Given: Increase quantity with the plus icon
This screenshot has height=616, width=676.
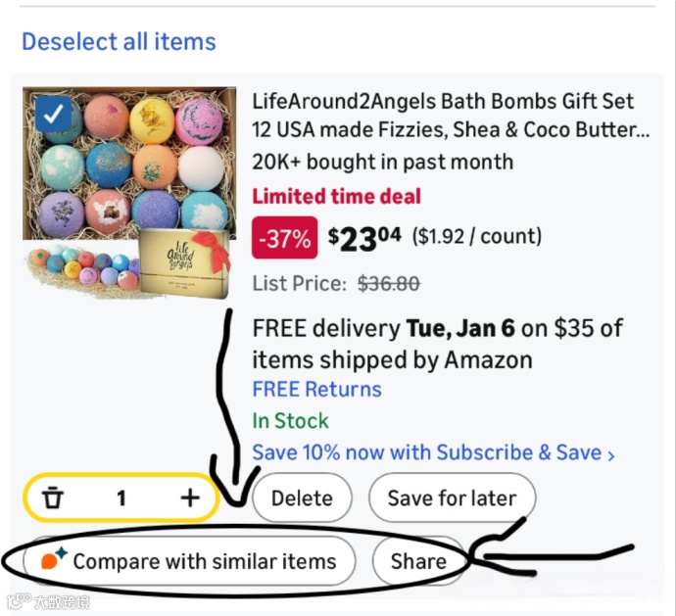Looking at the screenshot, I should (x=190, y=498).
